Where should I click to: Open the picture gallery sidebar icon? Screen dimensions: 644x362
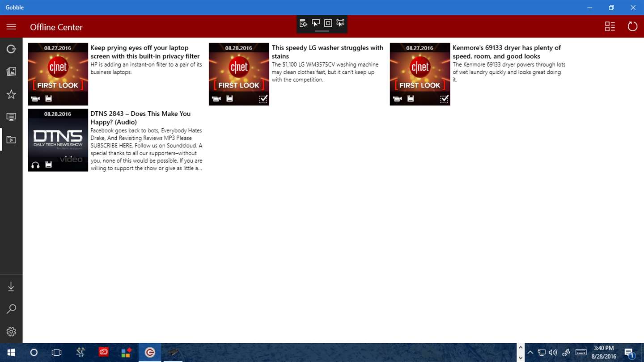(x=11, y=72)
